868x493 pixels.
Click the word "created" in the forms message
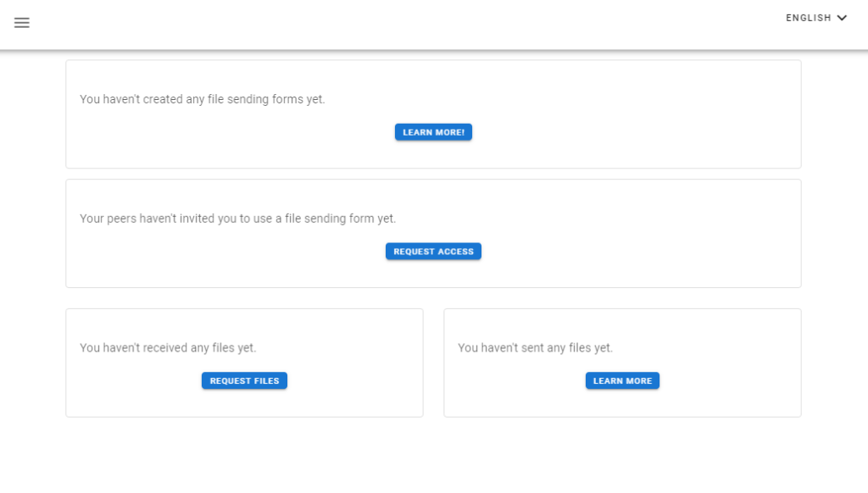pos(164,99)
